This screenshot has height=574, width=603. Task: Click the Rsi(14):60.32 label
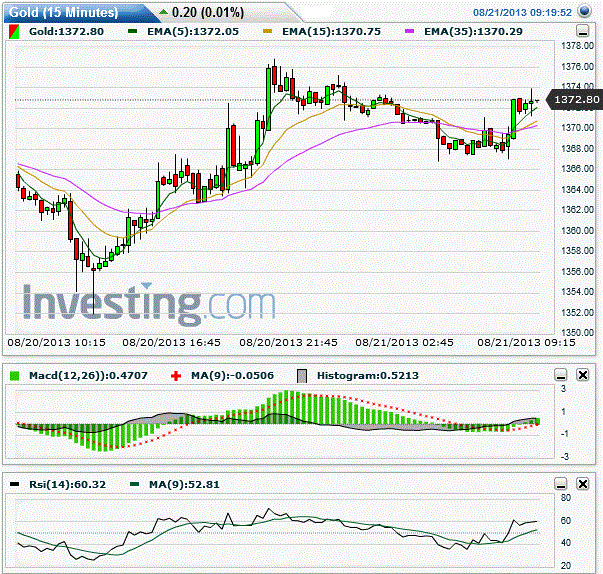click(x=67, y=484)
